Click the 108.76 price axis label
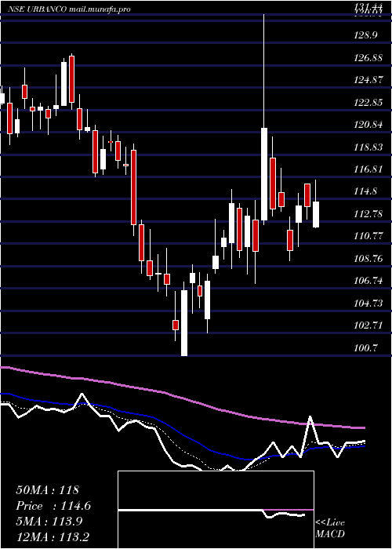The width and height of the screenshot is (392, 549). coord(368,259)
